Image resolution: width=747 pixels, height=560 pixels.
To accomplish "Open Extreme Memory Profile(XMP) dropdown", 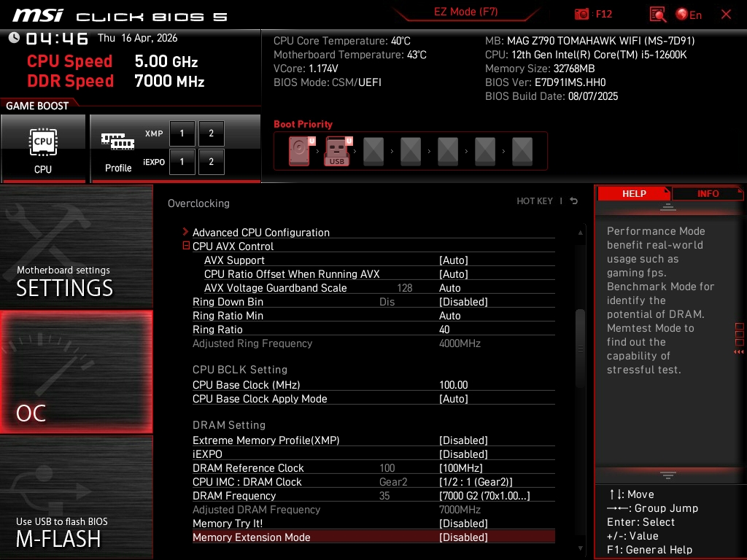I will pyautogui.click(x=463, y=440).
